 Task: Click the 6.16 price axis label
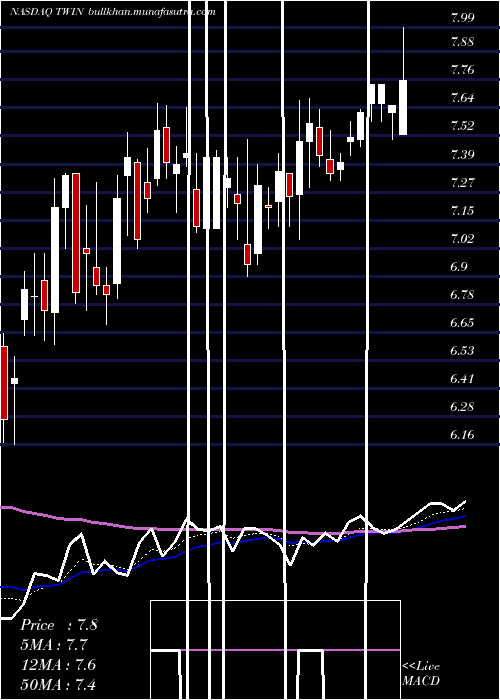point(462,434)
